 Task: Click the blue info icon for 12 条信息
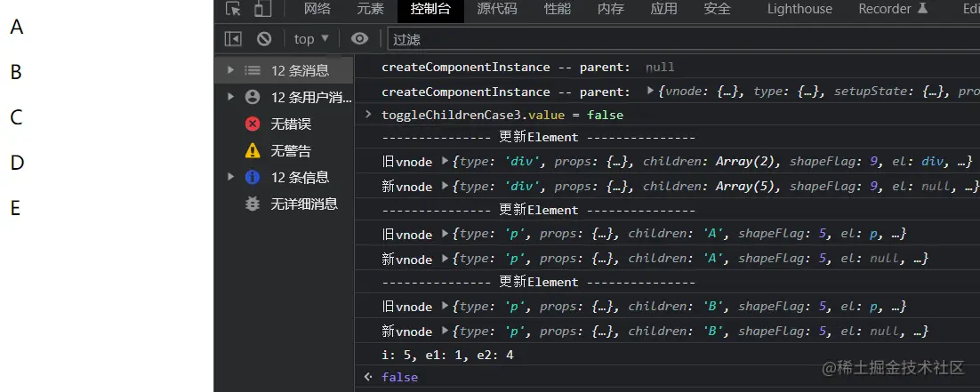(x=253, y=177)
